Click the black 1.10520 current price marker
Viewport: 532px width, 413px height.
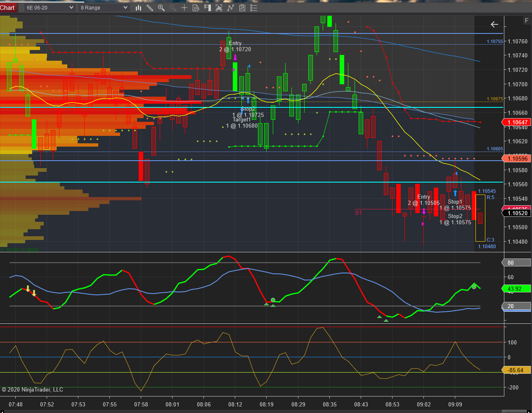click(516, 213)
